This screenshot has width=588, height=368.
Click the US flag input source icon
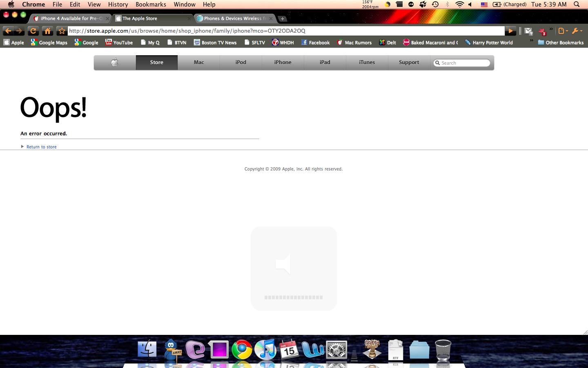(x=484, y=4)
